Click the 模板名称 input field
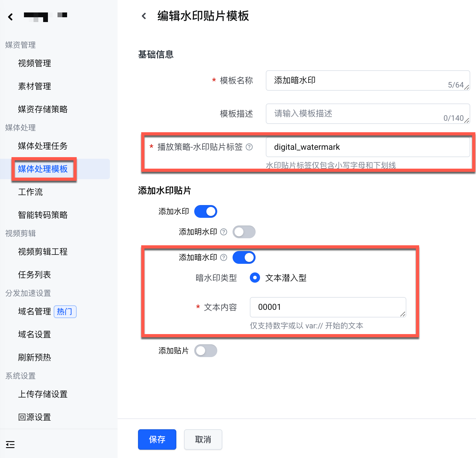 [368, 80]
